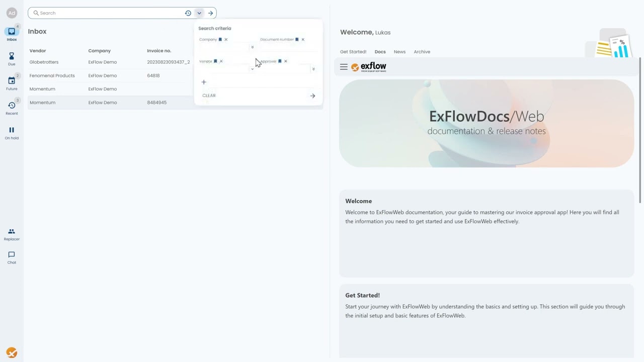
Task: Click the Company criterion input field
Action: point(224,47)
